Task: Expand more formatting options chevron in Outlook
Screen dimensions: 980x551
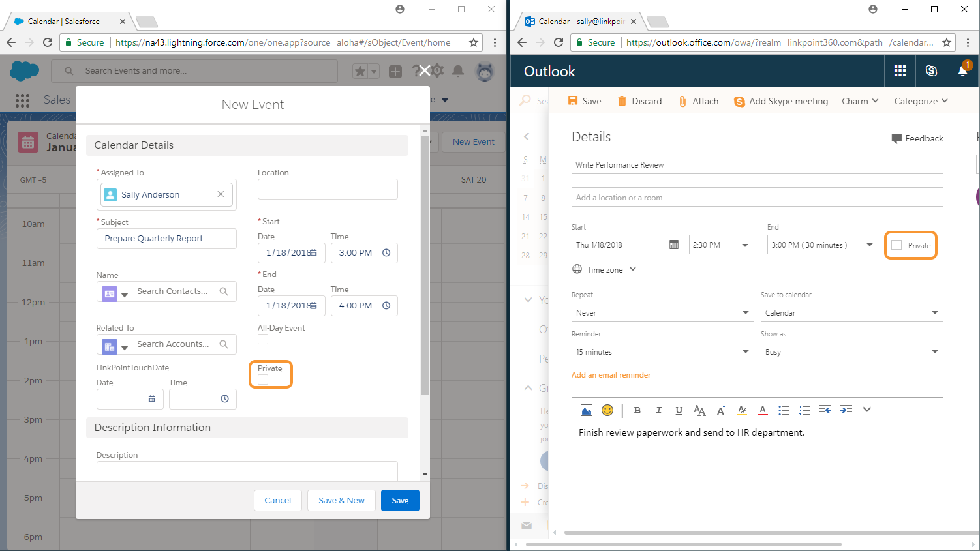Action: coord(867,410)
